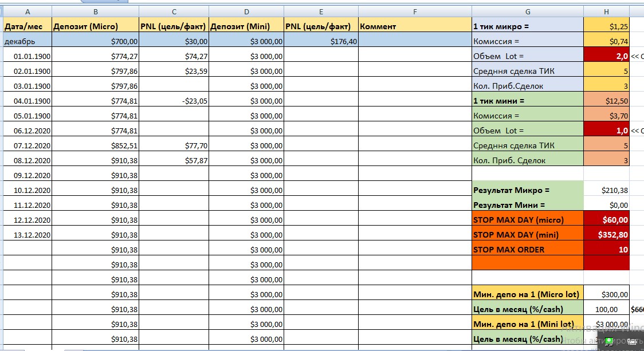Select the 'Депозит (Mini)' header cell

[x=246, y=25]
